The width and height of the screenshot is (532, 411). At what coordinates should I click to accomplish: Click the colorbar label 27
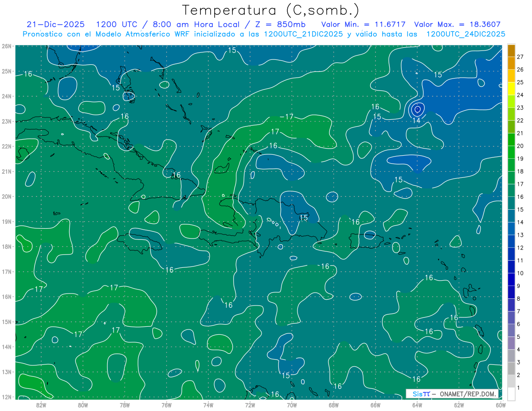click(x=520, y=57)
